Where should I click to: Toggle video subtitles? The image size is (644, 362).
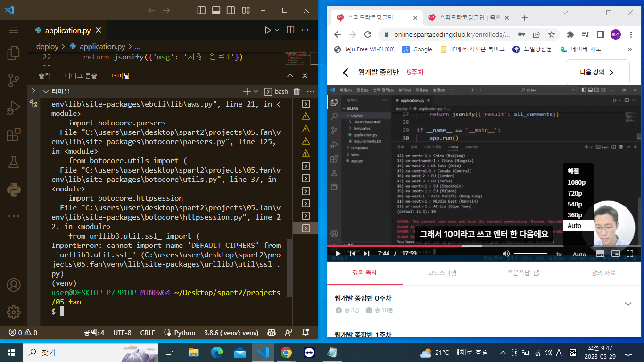point(600,254)
